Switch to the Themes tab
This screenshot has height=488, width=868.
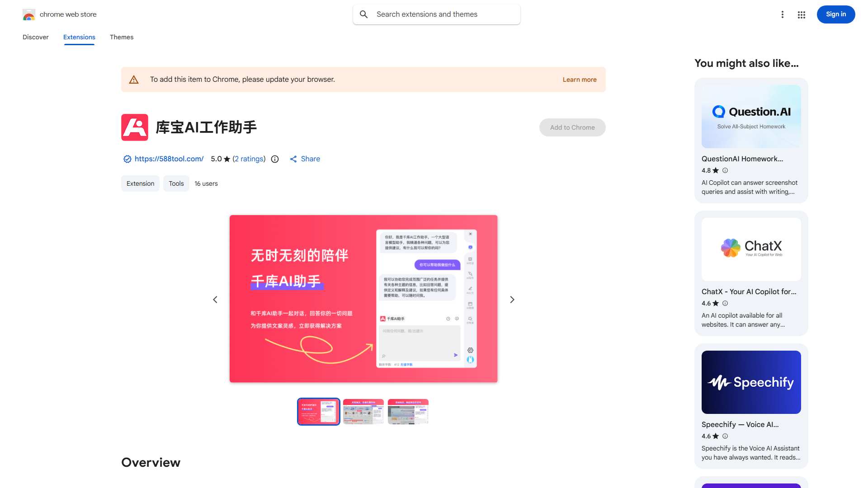coord(121,37)
